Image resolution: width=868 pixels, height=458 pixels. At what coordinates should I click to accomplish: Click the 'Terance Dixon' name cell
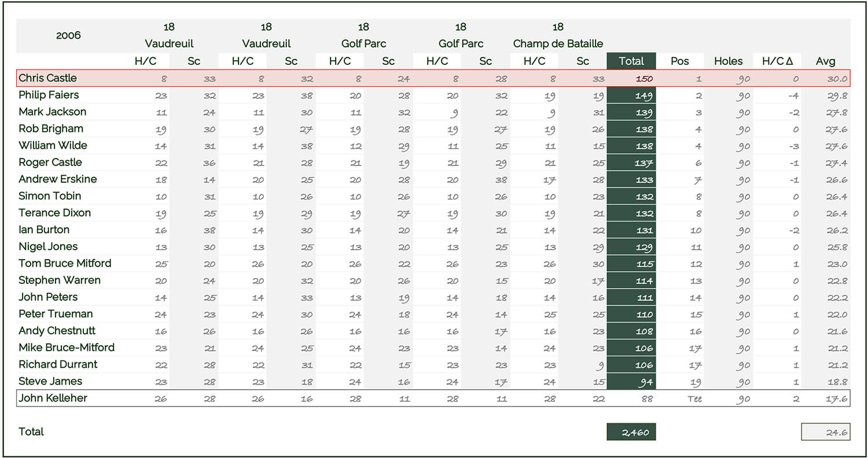click(54, 212)
